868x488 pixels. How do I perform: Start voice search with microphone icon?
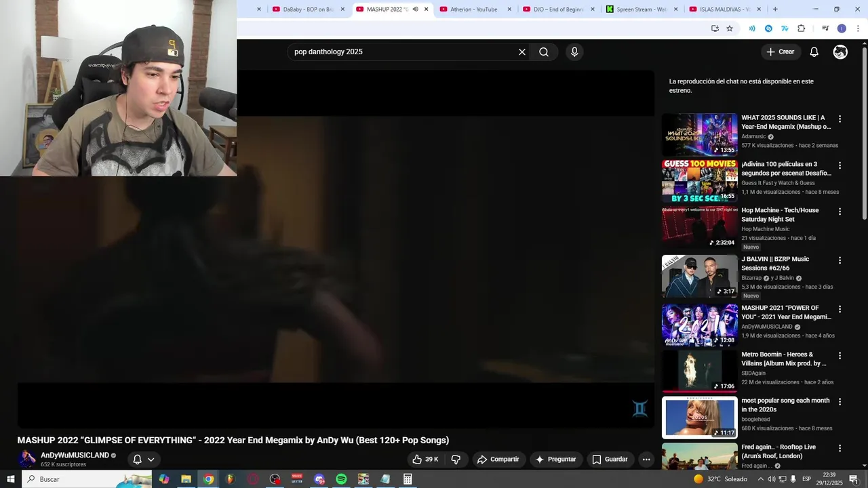click(x=574, y=52)
